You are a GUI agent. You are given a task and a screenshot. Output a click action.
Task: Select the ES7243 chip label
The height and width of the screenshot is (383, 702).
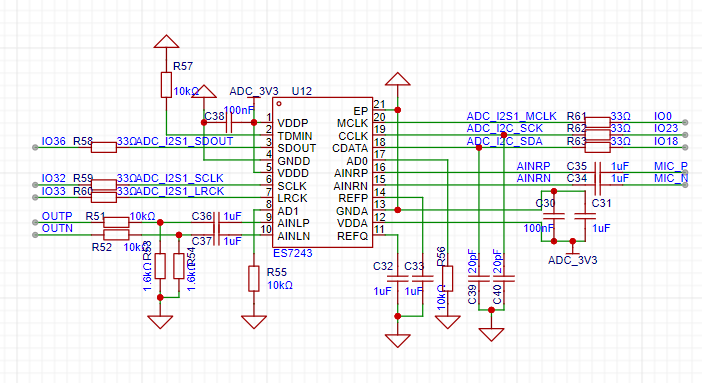click(x=292, y=254)
